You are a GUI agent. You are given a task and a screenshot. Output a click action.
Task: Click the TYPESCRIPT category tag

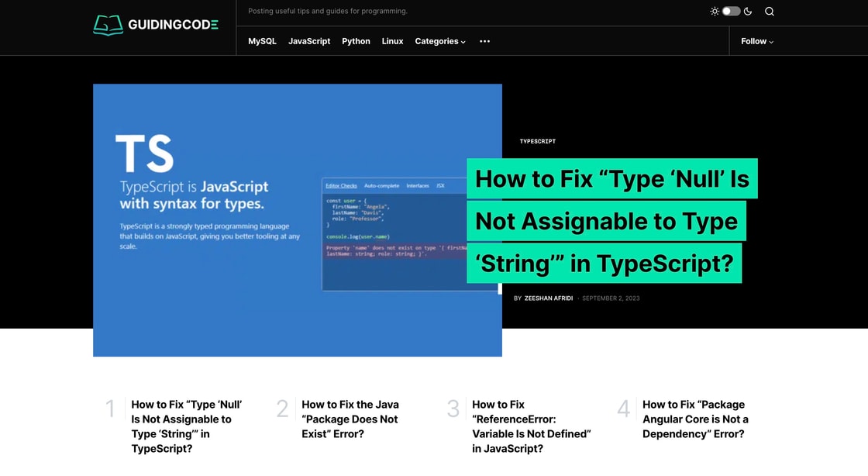click(x=537, y=141)
